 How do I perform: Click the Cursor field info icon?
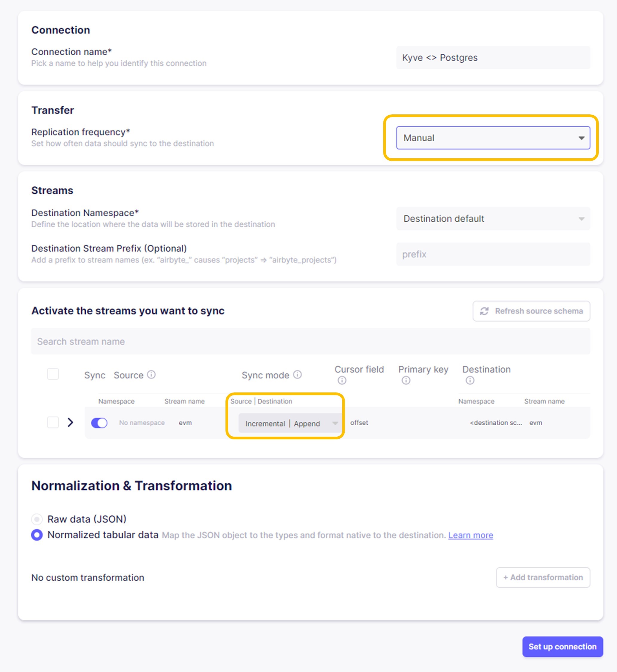tap(342, 380)
